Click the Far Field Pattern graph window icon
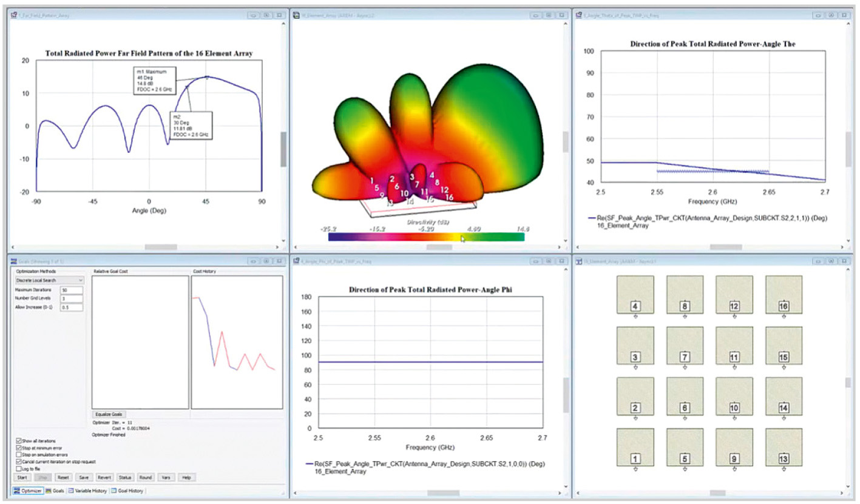The height and width of the screenshot is (504, 860). tap(14, 15)
